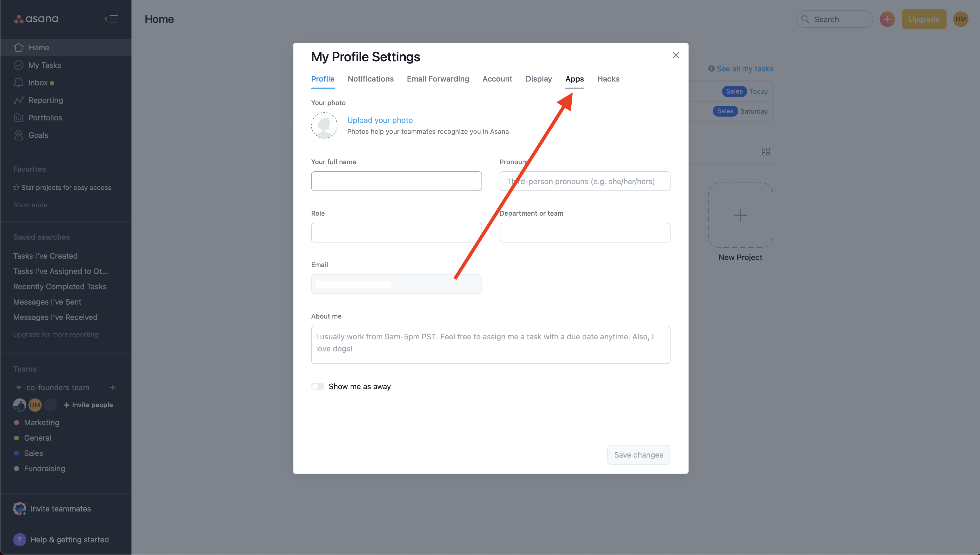Expand favorites with Show more
The image size is (980, 555).
pos(30,205)
